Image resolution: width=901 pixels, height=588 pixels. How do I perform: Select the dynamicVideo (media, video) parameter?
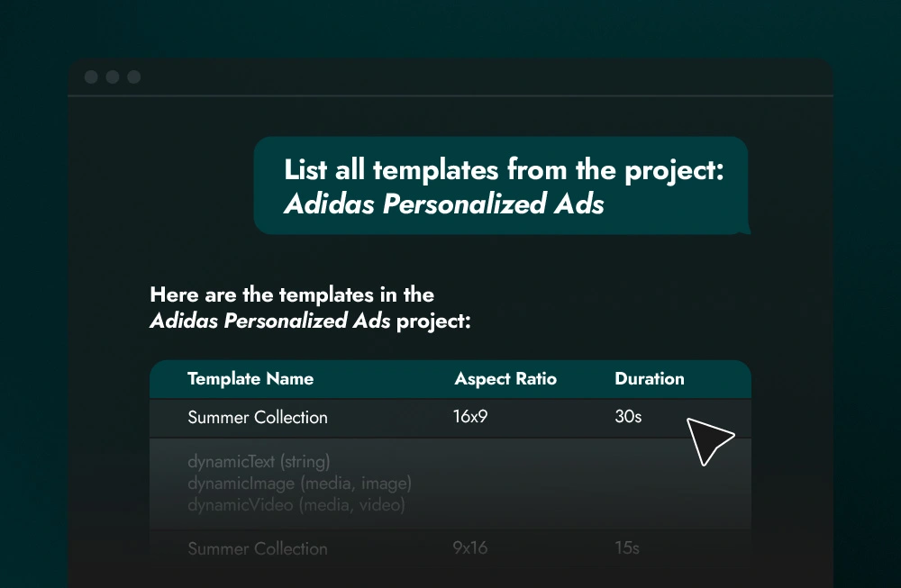click(x=296, y=504)
